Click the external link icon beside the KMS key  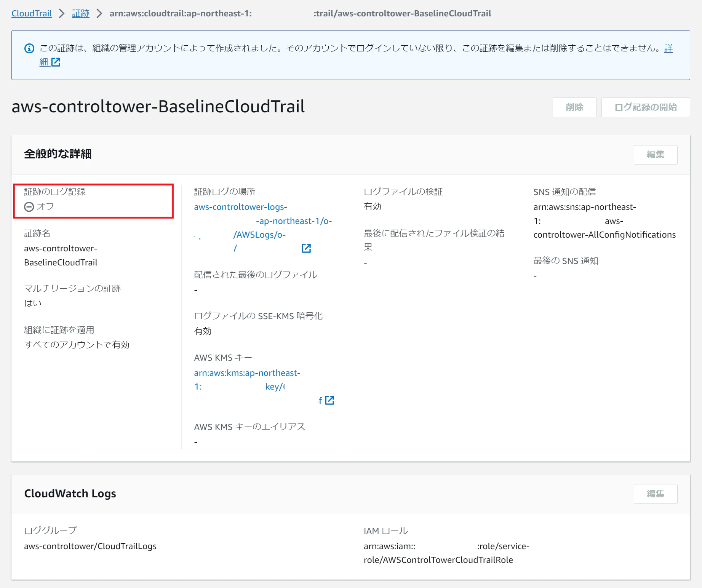[329, 400]
